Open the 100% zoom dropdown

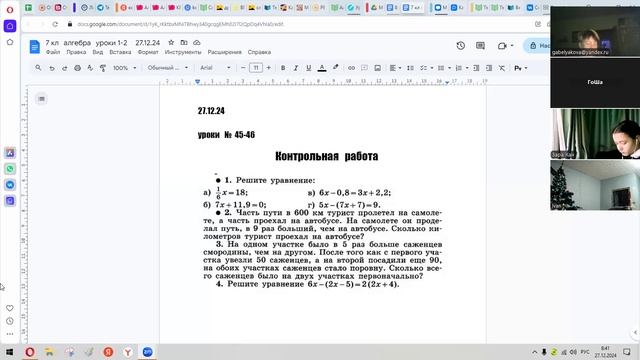pyautogui.click(x=124, y=68)
